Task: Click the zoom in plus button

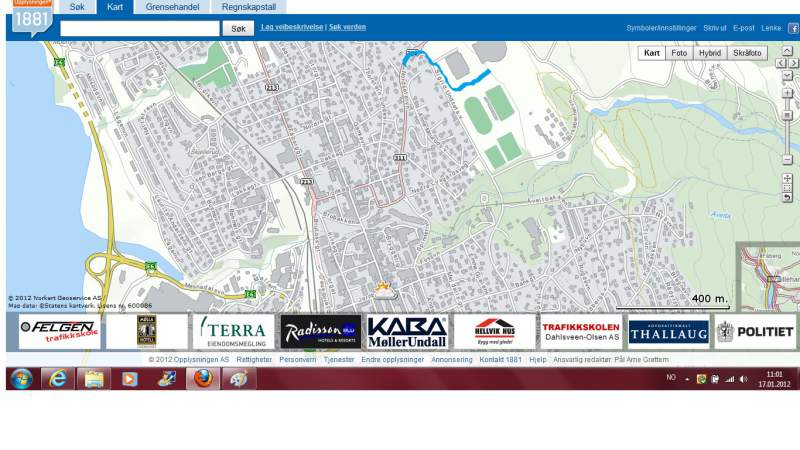Action: click(787, 92)
